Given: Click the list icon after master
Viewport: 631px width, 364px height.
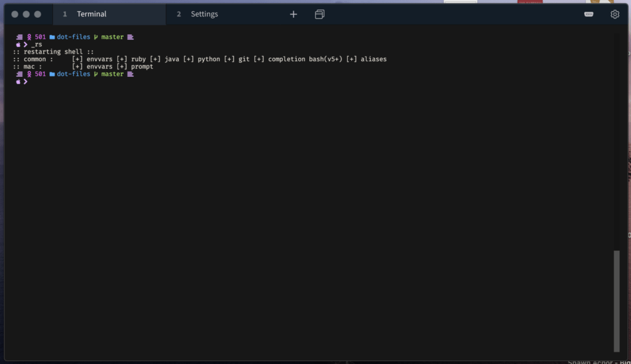Looking at the screenshot, I should [x=129, y=36].
